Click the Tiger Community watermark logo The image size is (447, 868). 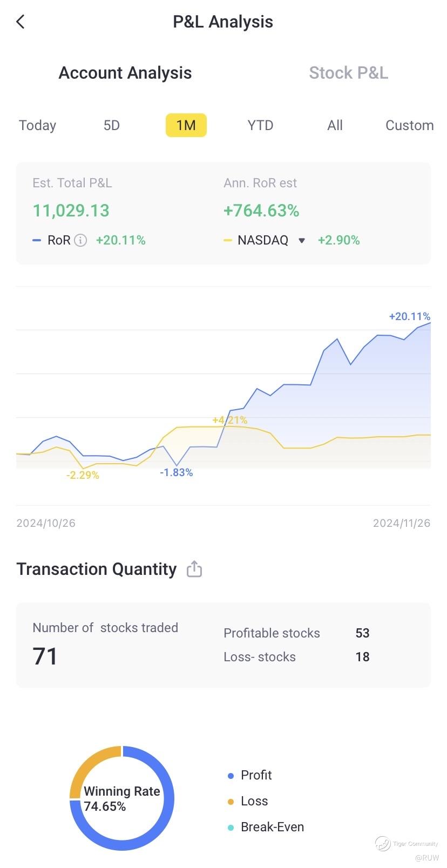(383, 843)
